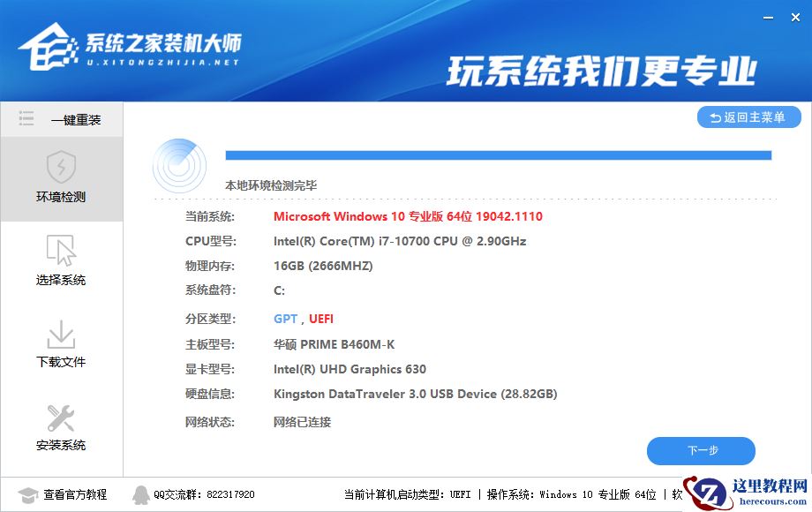Click the circular scan progress icon
Viewport: 812px width, 512px height.
180,165
